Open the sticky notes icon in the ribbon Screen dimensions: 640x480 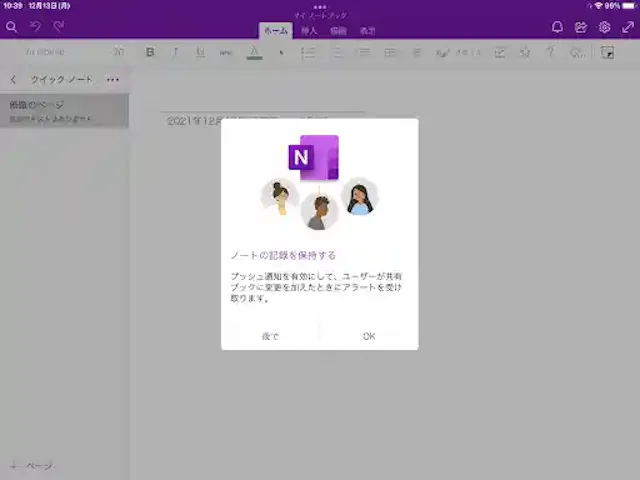pyautogui.click(x=607, y=52)
